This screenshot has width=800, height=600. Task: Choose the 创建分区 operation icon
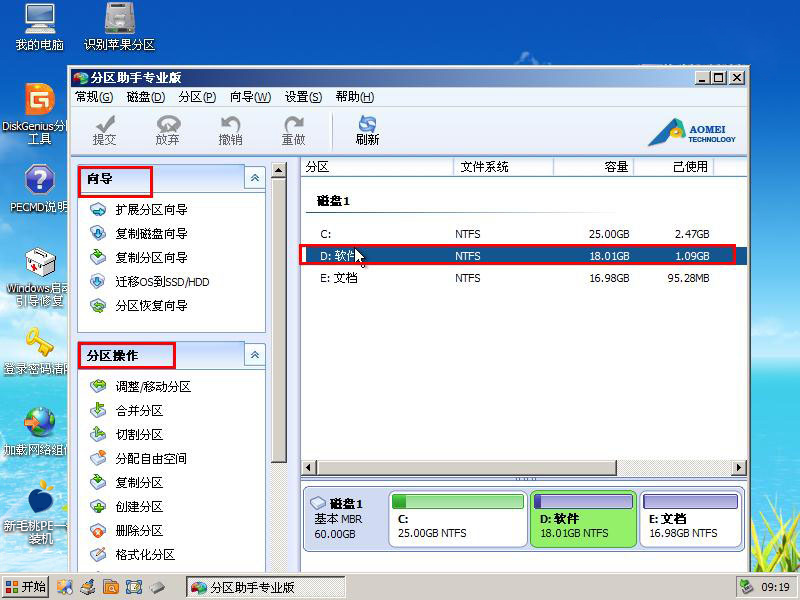point(98,506)
